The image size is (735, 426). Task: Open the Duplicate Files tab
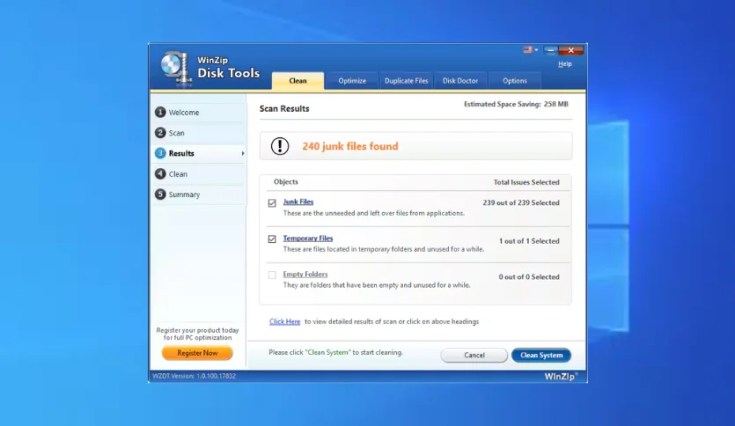click(406, 81)
